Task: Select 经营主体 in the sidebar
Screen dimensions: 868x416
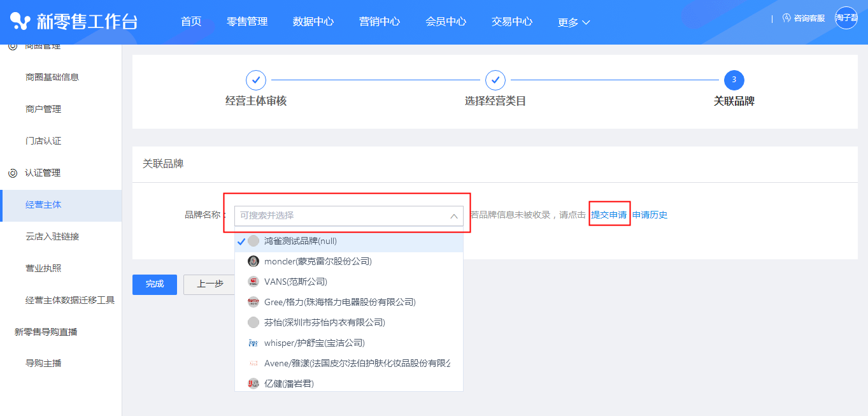Action: coord(60,205)
